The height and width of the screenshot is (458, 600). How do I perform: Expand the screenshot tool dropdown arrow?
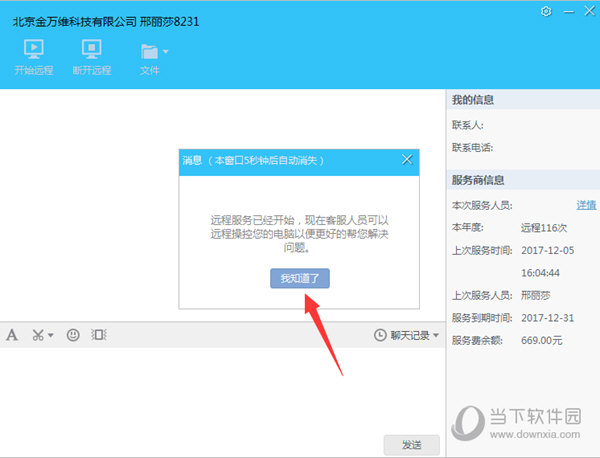(51, 336)
